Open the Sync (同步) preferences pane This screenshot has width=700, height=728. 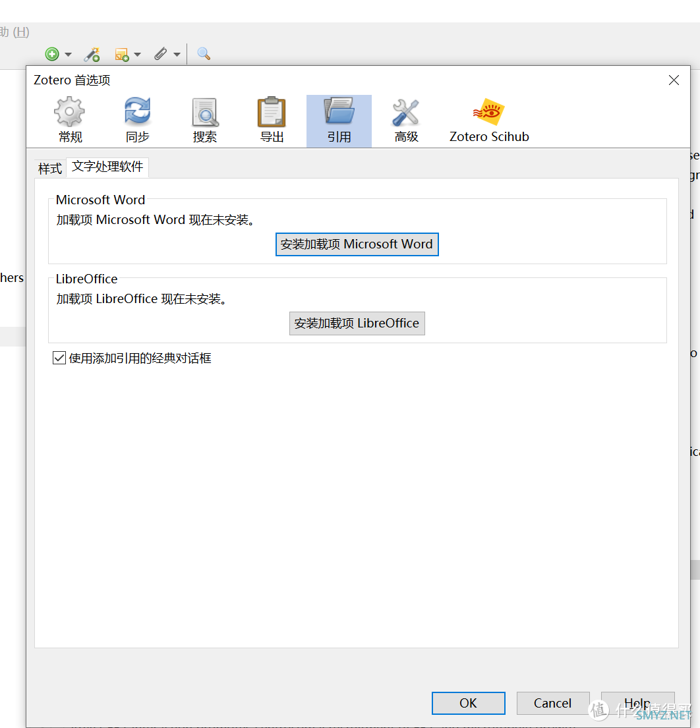pos(138,121)
